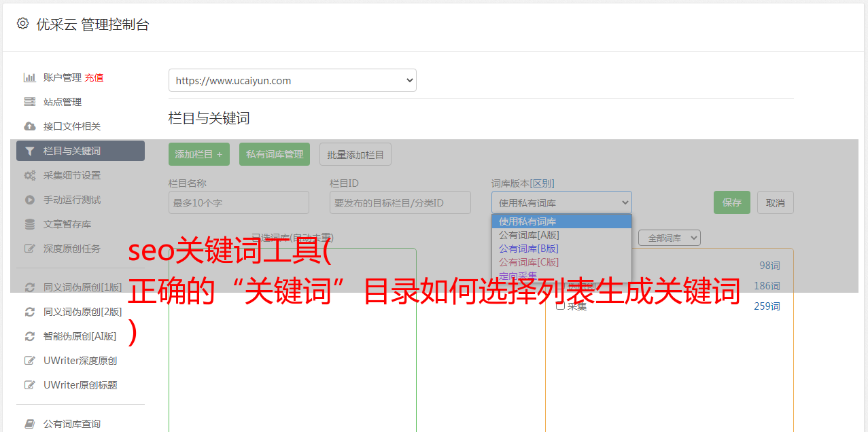Screen dimensions: 868x432
Task: Click the 词库版本[区别] label
Action: tap(523, 183)
